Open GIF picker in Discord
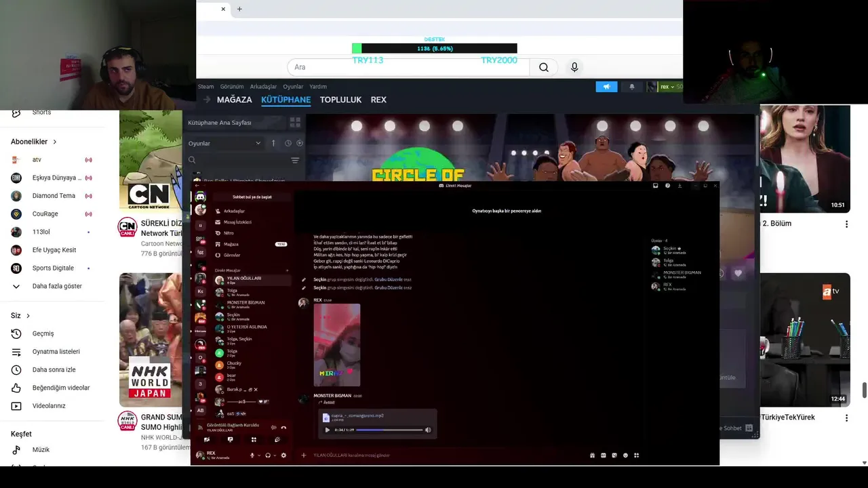Image resolution: width=868 pixels, height=488 pixels. [604, 455]
